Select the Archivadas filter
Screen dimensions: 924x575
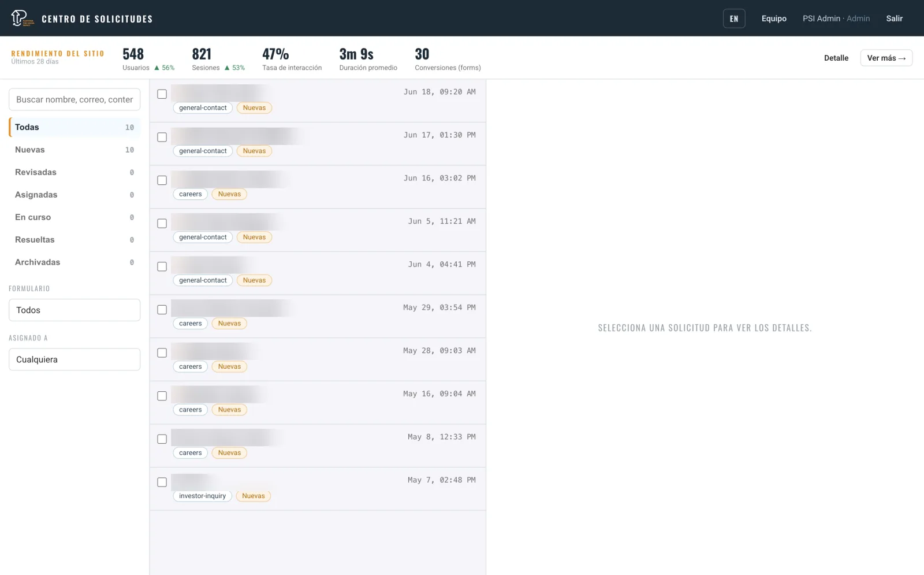pyautogui.click(x=74, y=262)
